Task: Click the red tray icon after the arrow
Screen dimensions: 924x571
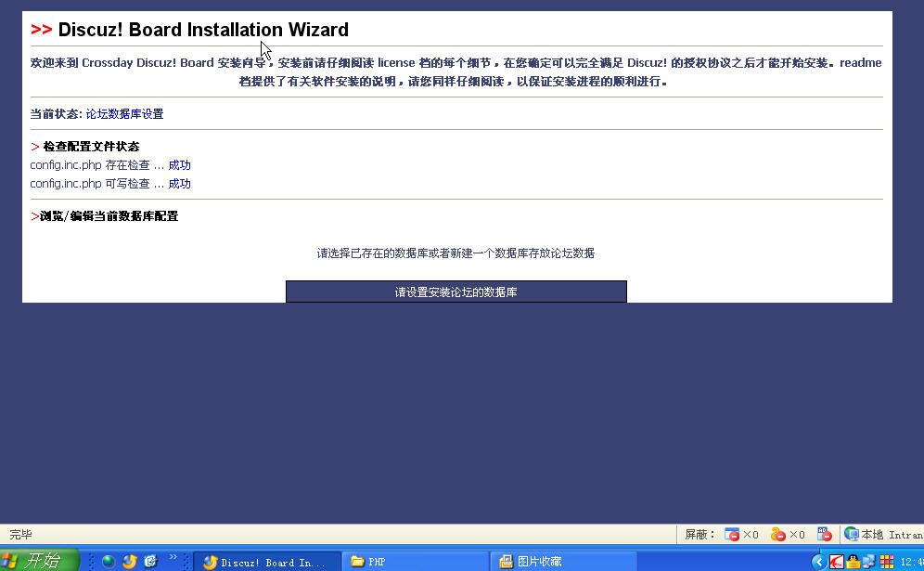Action: point(836,562)
